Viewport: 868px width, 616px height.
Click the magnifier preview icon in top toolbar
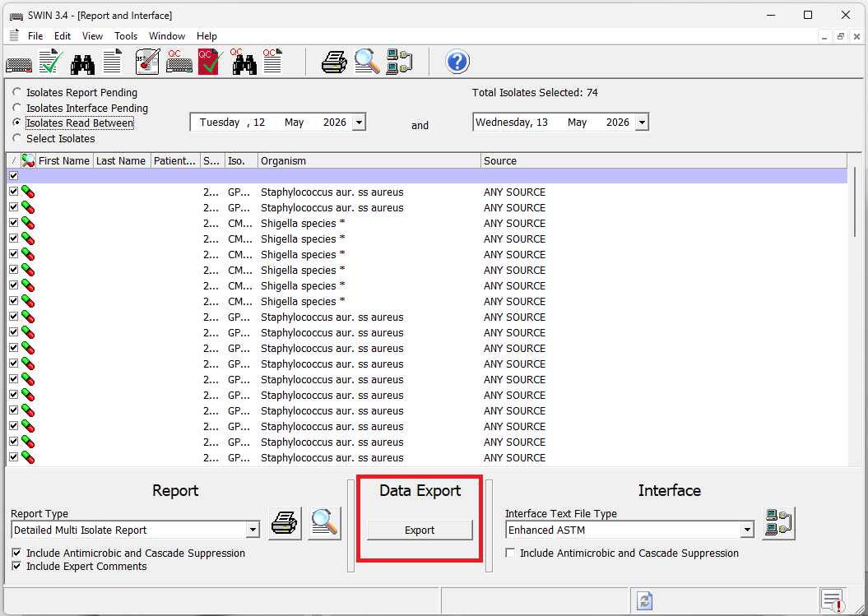click(367, 62)
